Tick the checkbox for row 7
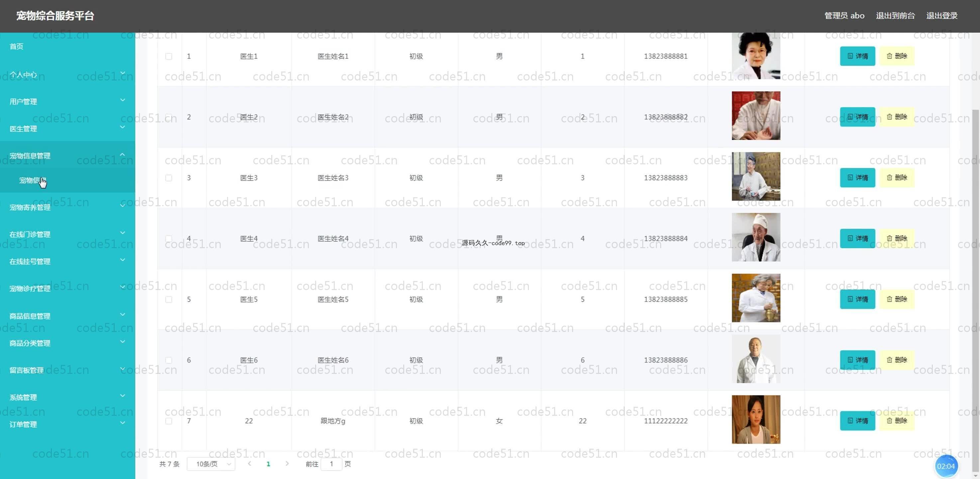 click(x=169, y=421)
